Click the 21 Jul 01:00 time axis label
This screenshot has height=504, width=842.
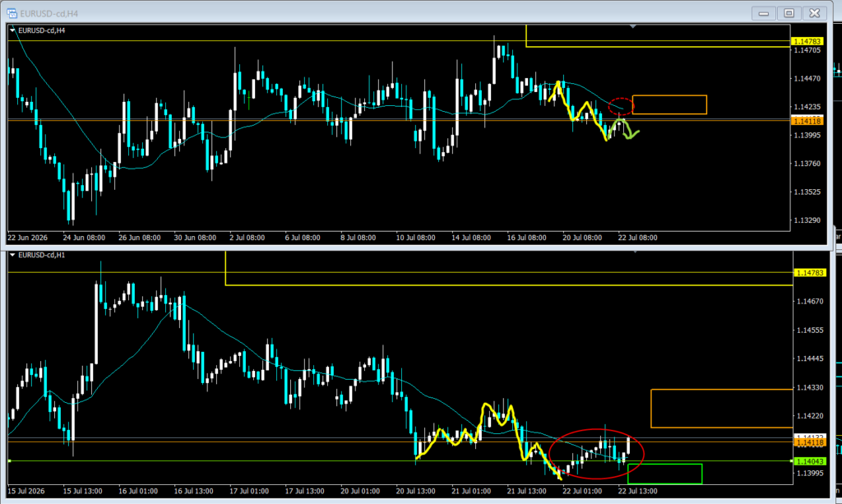pos(471,491)
